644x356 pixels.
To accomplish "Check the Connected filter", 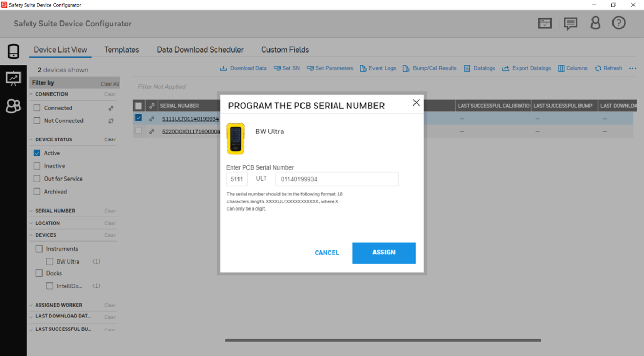I will click(37, 107).
